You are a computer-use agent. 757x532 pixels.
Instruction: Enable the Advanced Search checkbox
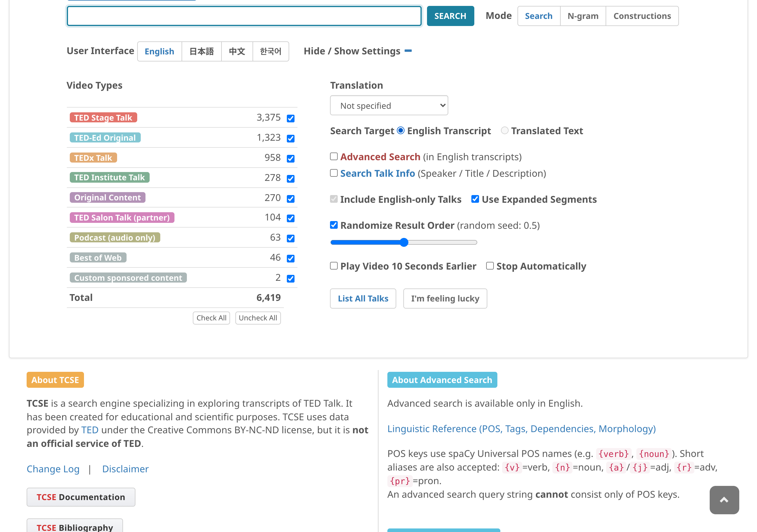point(334,156)
